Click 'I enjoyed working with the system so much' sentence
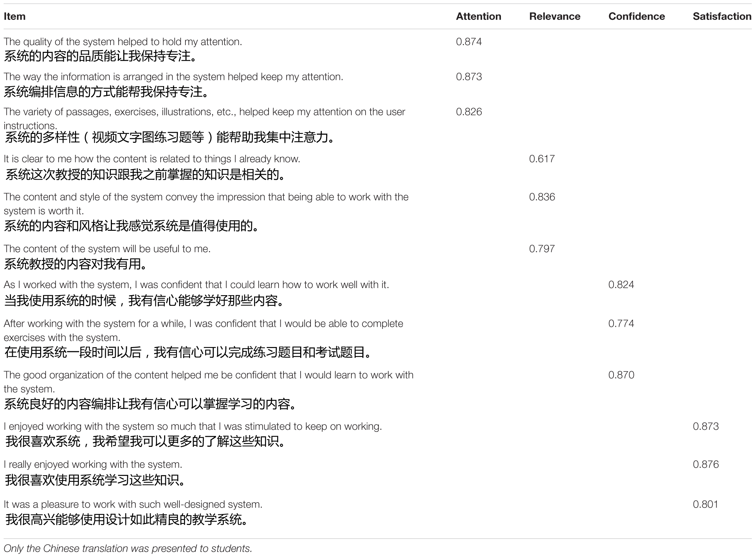Viewport: 756px width, 558px height. [x=193, y=427]
